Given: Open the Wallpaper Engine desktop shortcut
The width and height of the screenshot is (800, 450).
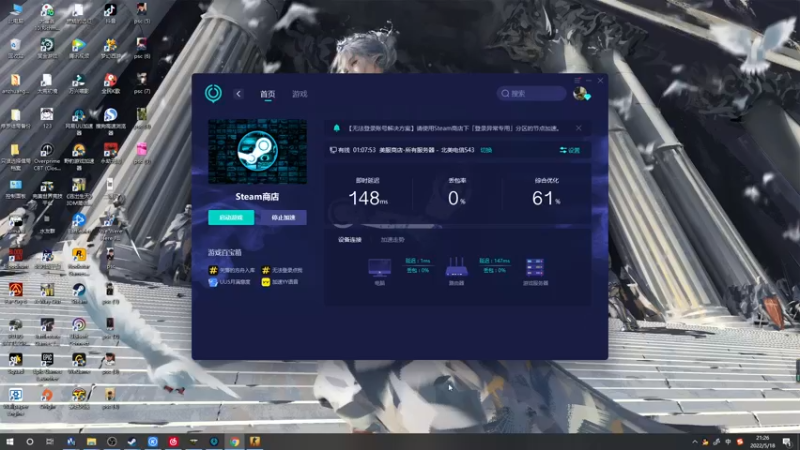Looking at the screenshot, I should (15, 401).
